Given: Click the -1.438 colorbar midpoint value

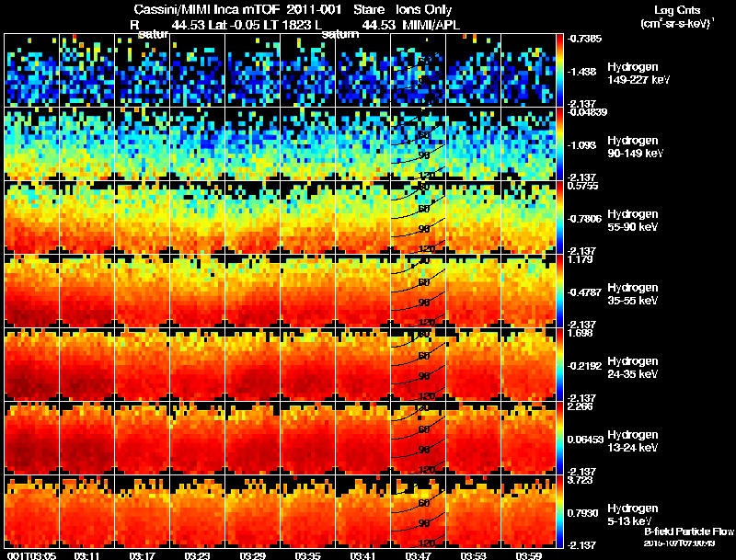Looking at the screenshot, I should tap(581, 72).
